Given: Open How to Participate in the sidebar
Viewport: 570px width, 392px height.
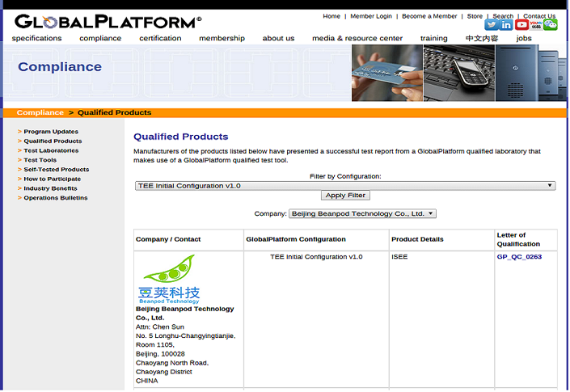Looking at the screenshot, I should (53, 179).
